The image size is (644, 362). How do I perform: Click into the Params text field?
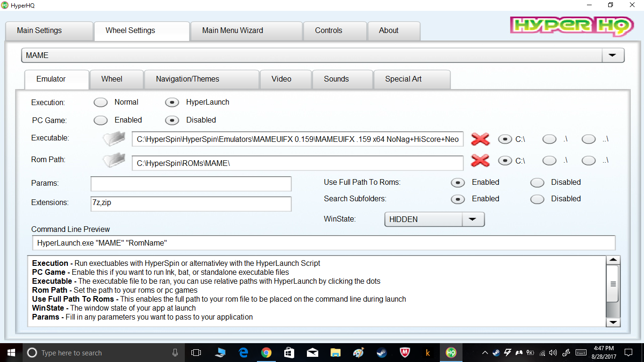pos(191,183)
